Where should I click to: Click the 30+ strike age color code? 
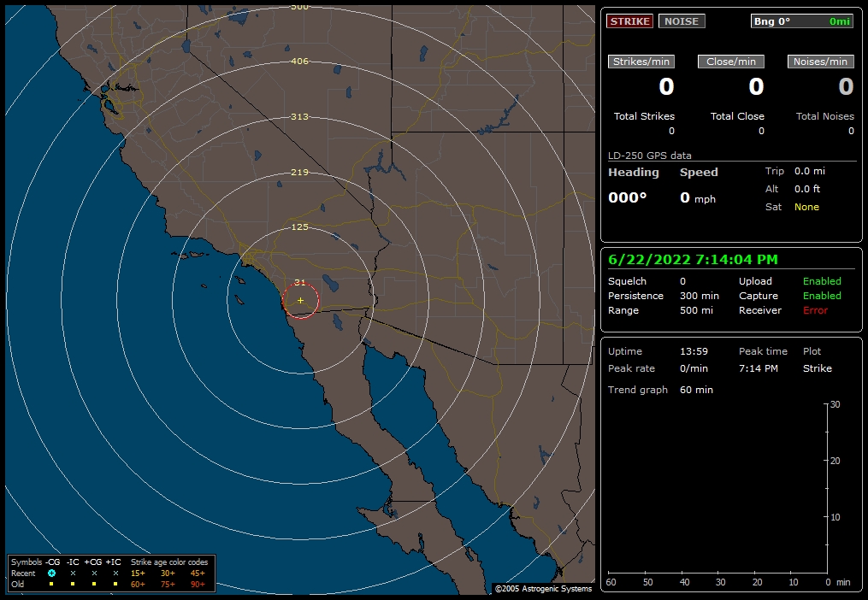[168, 574]
